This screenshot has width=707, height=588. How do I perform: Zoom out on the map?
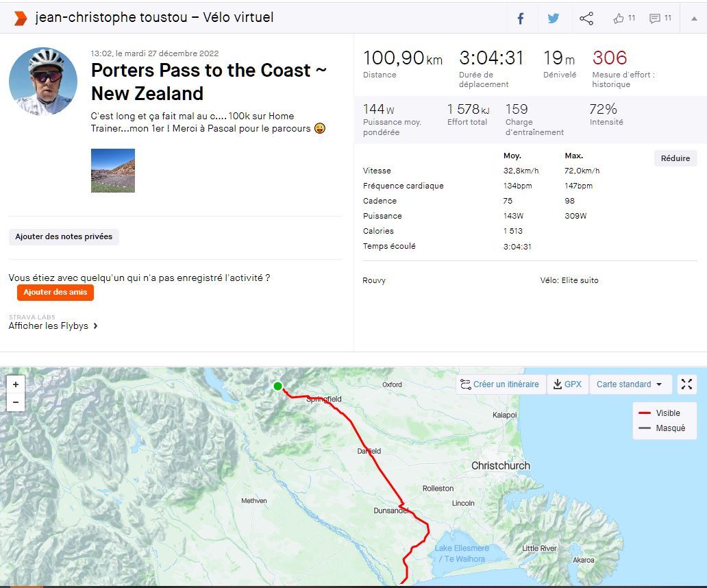(15, 402)
